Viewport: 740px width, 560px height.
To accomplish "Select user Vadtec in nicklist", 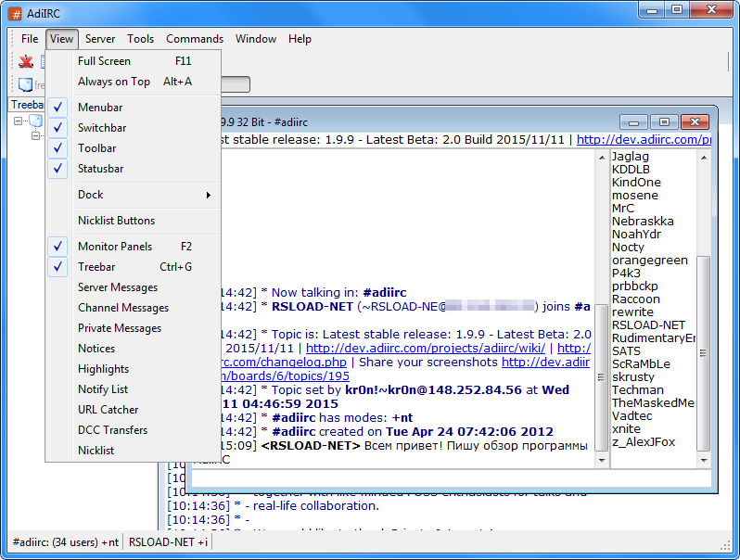I will tap(632, 416).
